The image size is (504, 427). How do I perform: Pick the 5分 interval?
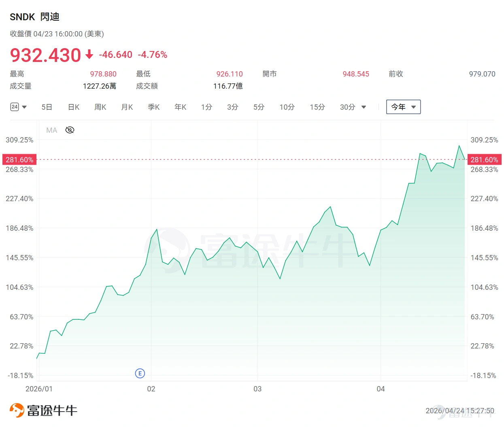pos(259,107)
